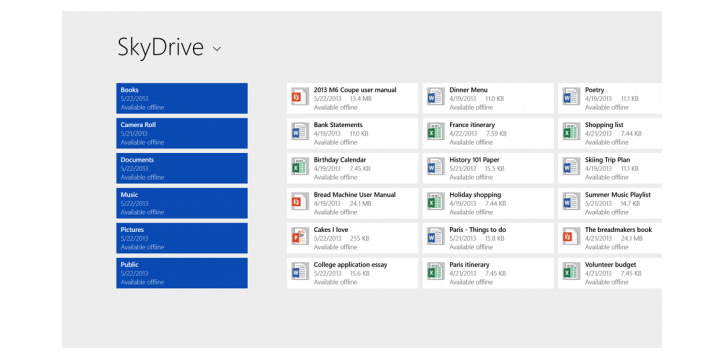Image resolution: width=724 pixels, height=360 pixels.
Task: Select the file name "2013 M6 Coupe user manual"
Action: tap(355, 90)
